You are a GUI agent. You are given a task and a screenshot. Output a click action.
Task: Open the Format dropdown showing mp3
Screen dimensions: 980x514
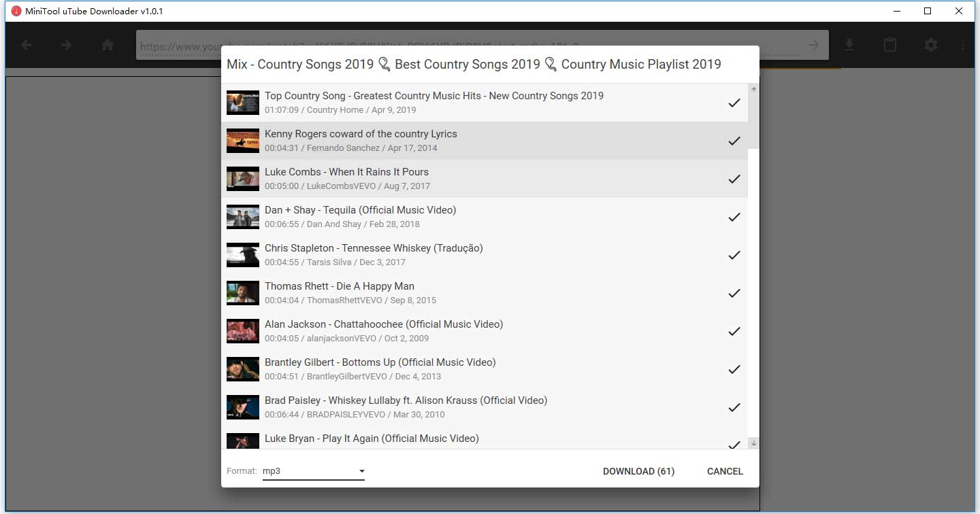tap(314, 471)
